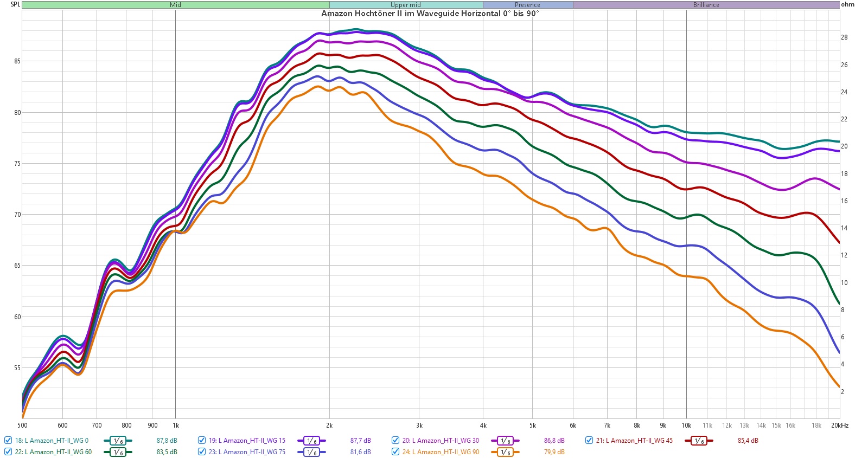Click the 1/6 smoothing icon for WG 45 trace
The image size is (868, 458).
point(699,441)
